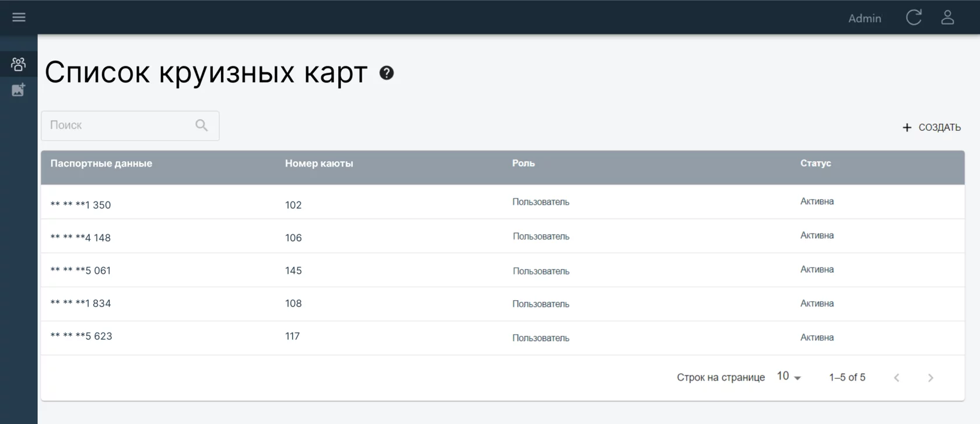The width and height of the screenshot is (980, 424).
Task: Click Активна status in cabin 102 row
Action: [x=817, y=201]
